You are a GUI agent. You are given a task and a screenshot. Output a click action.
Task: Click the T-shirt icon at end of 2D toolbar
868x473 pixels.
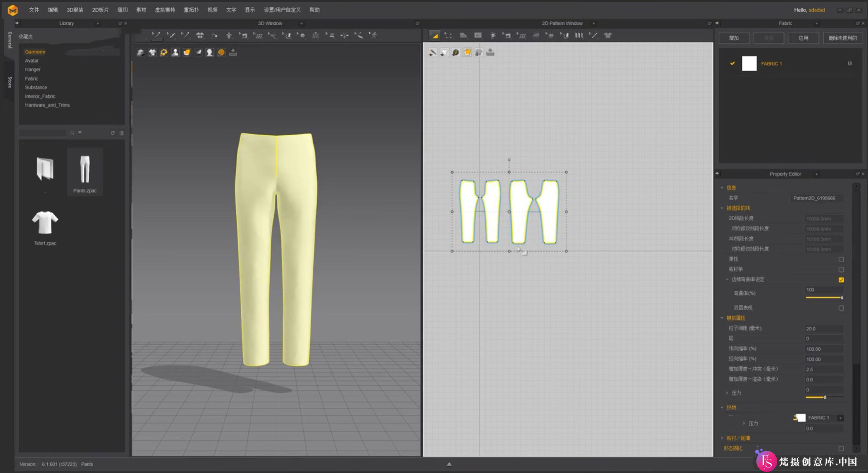[x=608, y=35]
